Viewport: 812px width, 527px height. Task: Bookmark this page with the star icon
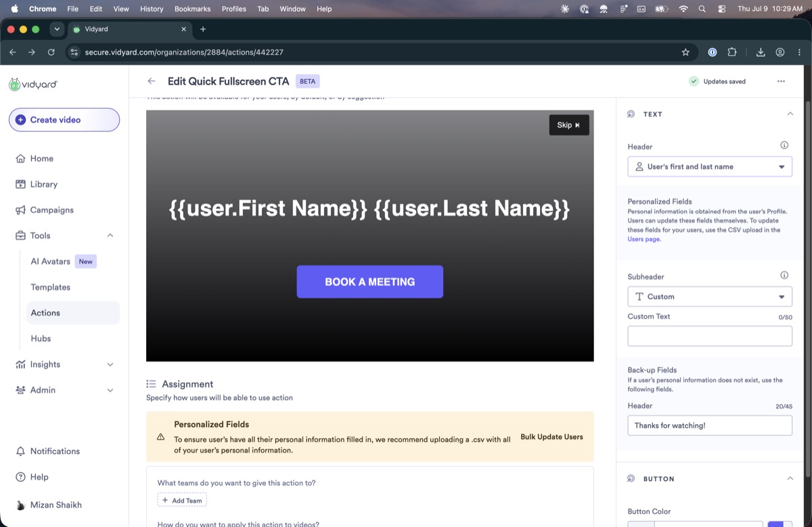[x=685, y=52]
